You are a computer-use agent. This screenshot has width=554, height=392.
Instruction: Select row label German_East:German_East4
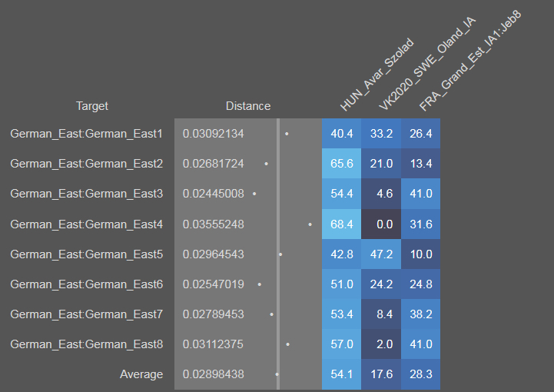click(x=86, y=224)
